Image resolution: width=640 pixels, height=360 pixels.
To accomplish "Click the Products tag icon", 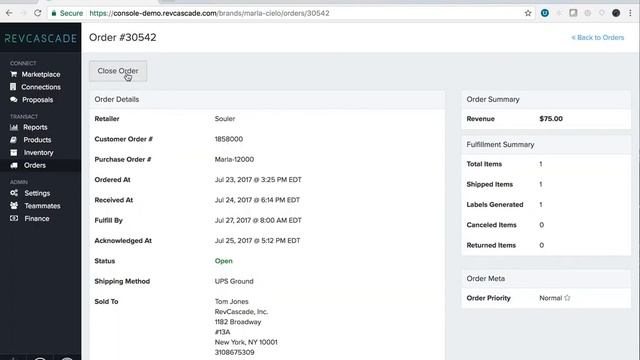I will pyautogui.click(x=13, y=140).
